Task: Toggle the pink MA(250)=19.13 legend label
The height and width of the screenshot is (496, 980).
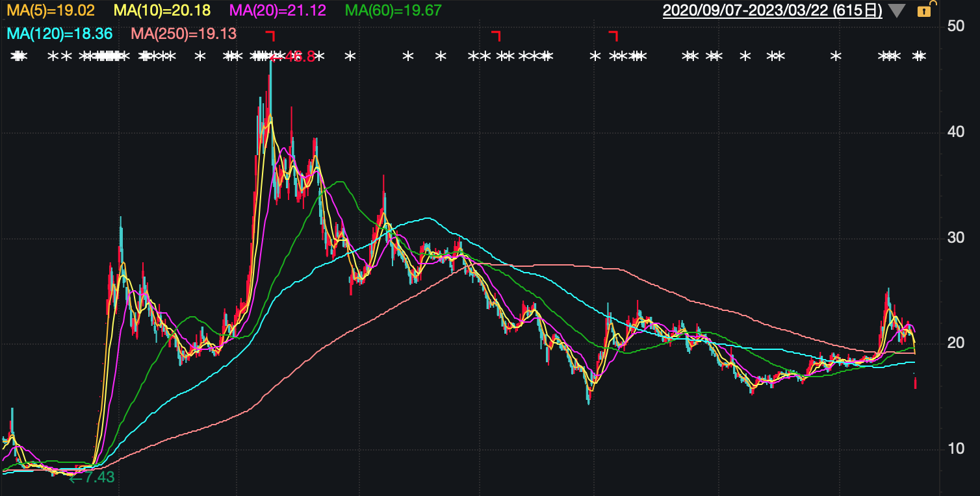Action: [x=184, y=33]
